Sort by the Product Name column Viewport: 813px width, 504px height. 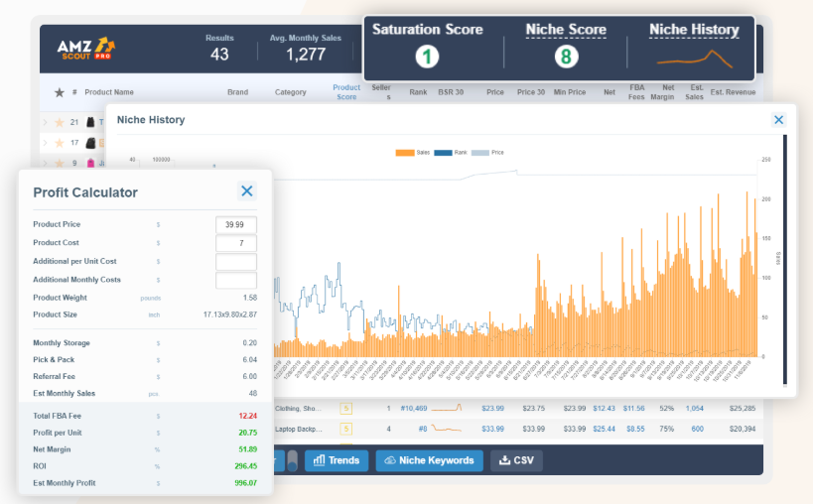pos(109,92)
